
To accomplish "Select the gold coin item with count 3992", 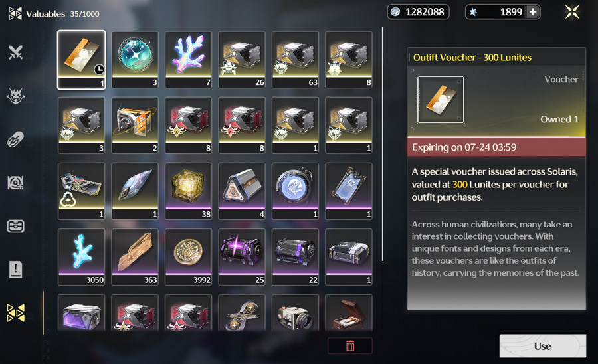I will (x=189, y=257).
